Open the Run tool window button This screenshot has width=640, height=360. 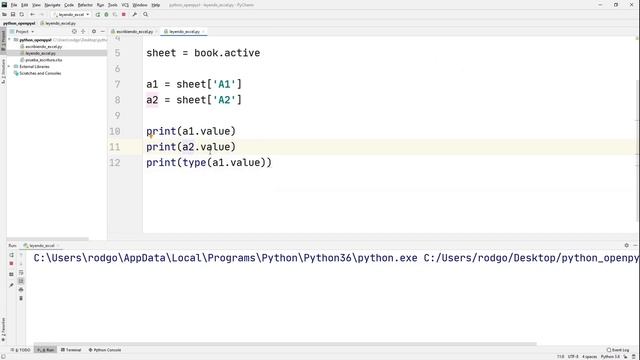tap(46, 350)
